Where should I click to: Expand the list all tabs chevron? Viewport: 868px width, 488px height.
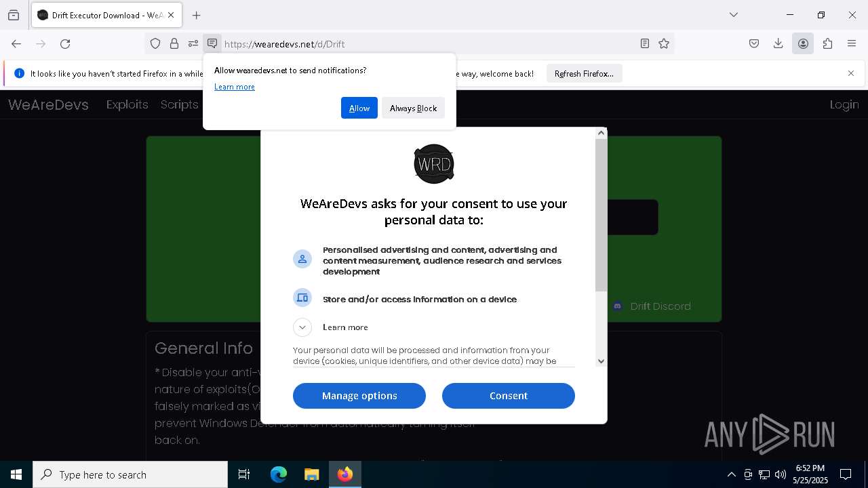(734, 15)
